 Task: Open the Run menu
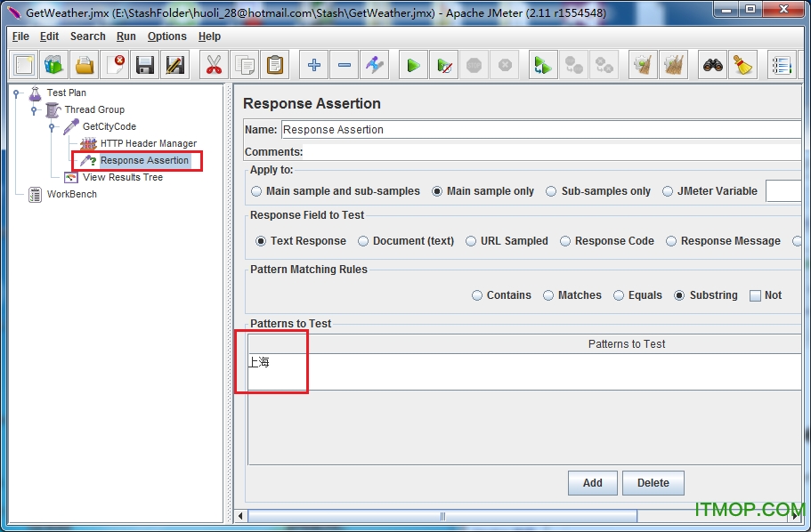[x=126, y=36]
